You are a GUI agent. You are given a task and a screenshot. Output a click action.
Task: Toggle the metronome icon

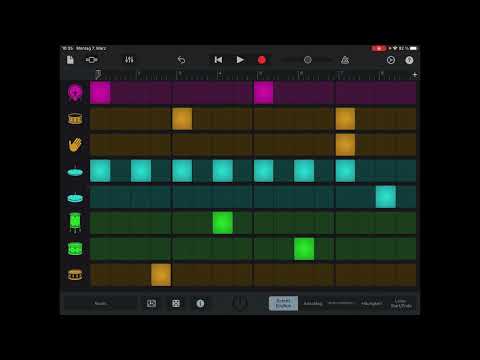coord(345,60)
